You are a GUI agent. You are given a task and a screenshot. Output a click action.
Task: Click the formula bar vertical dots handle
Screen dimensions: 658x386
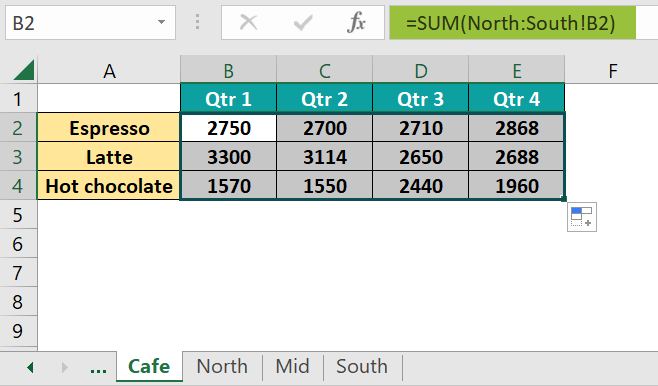[x=197, y=22]
